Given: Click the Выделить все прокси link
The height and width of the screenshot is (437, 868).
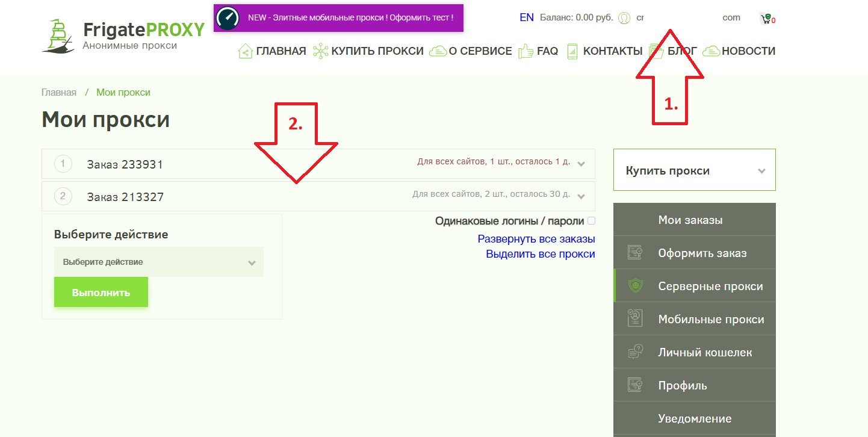Looking at the screenshot, I should pyautogui.click(x=541, y=254).
